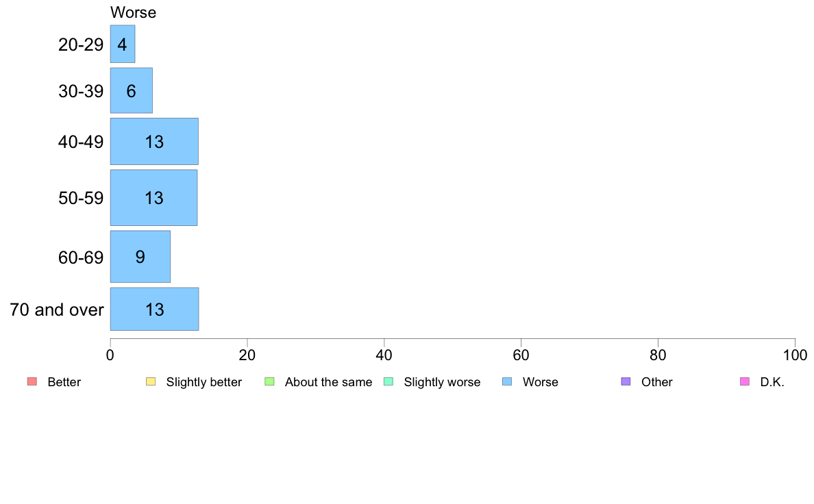
Task: Click the Other purple legend swatch
Action: [626, 381]
